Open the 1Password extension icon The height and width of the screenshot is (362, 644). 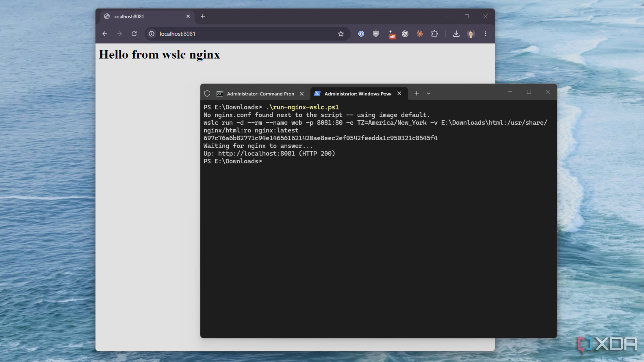(x=361, y=34)
